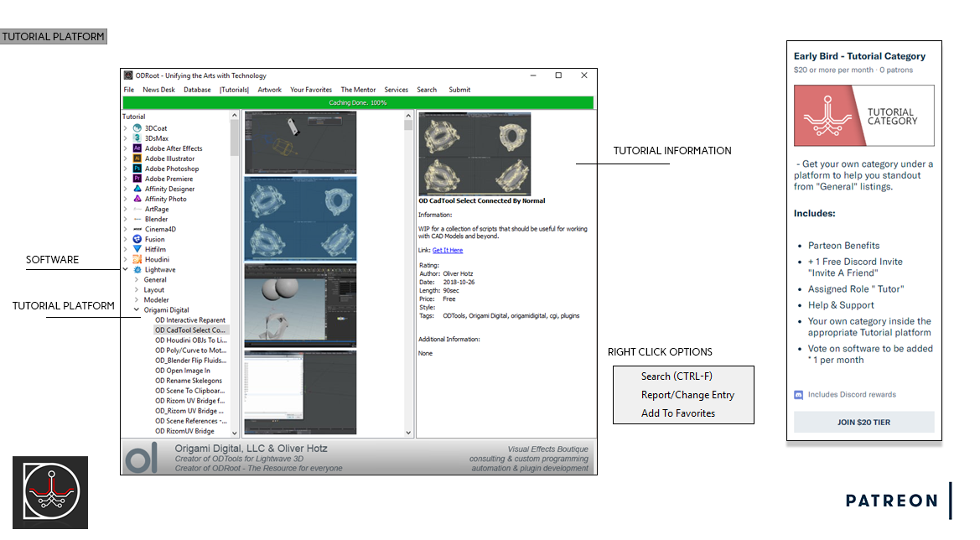Click the Hitfilm software icon
The height and width of the screenshot is (540, 980).
pos(137,249)
